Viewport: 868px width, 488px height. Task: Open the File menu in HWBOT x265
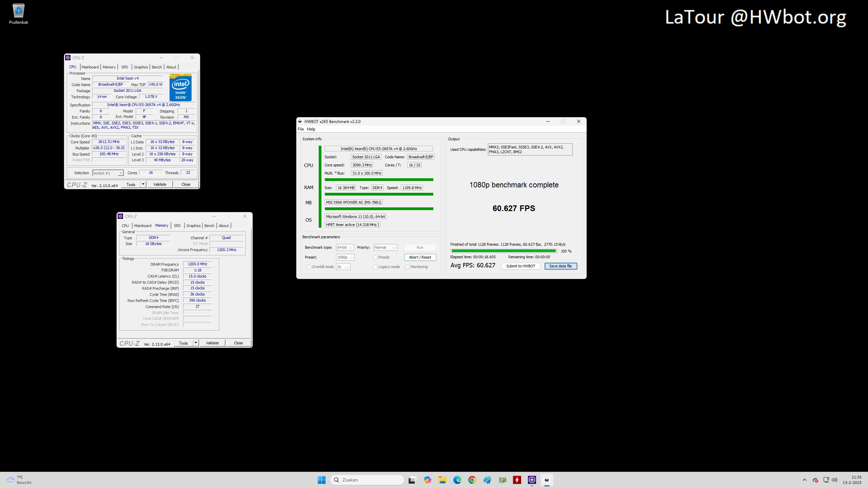(301, 129)
